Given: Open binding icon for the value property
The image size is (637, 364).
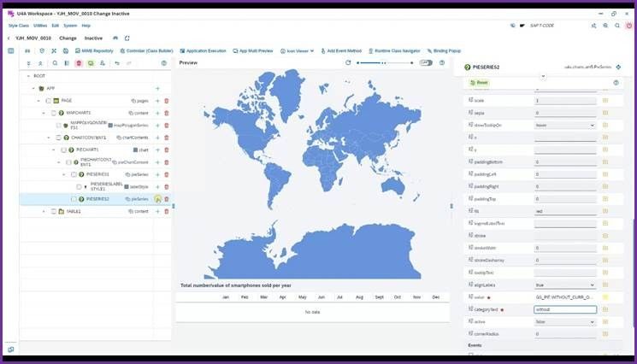Looking at the screenshot, I should (x=605, y=297).
